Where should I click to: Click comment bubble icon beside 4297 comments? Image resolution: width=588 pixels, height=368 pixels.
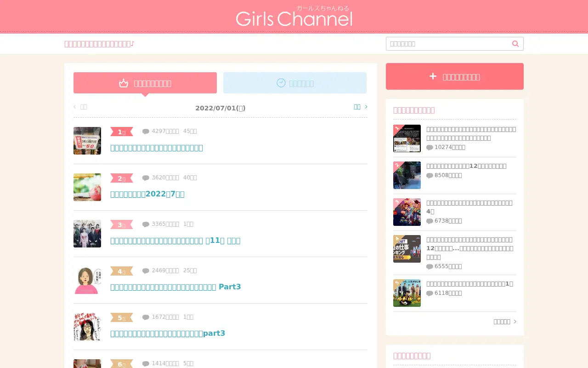point(146,131)
